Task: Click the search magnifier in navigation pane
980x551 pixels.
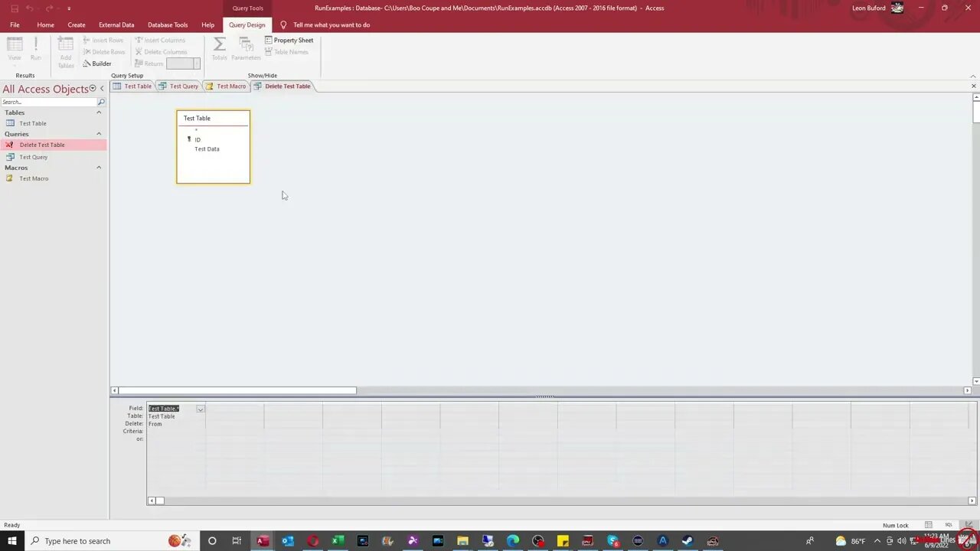Action: pos(101,102)
